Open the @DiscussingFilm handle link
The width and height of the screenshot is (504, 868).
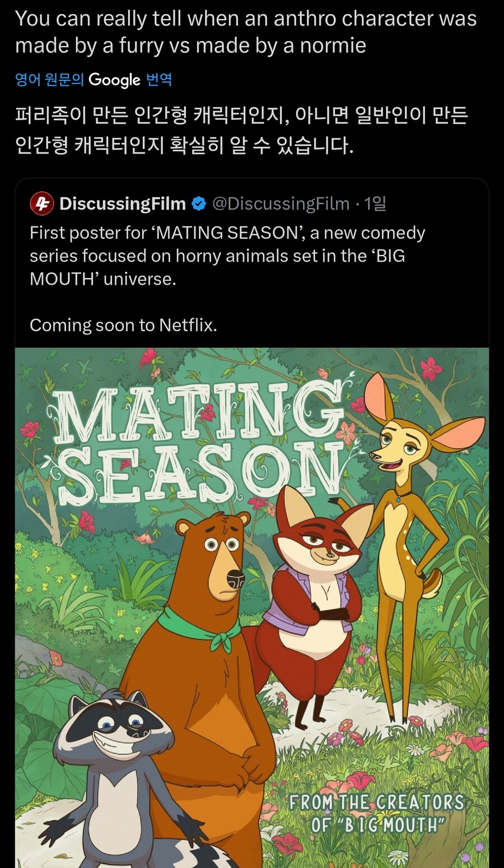pyautogui.click(x=281, y=203)
